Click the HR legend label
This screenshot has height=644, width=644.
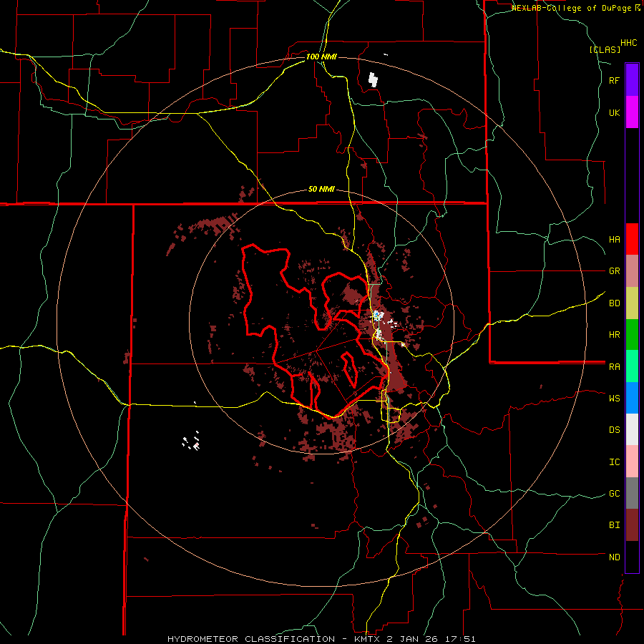(614, 335)
